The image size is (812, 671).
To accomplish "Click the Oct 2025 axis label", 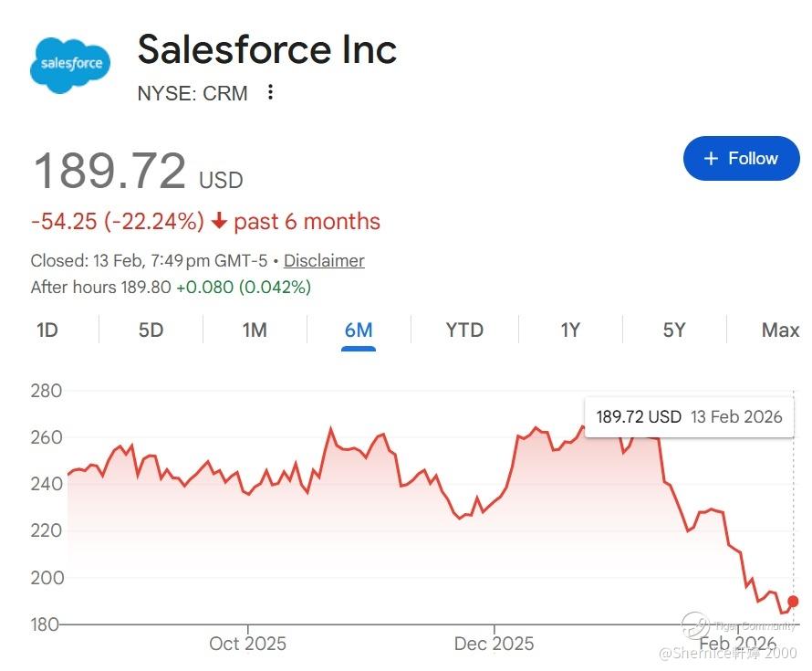I will 247,644.
